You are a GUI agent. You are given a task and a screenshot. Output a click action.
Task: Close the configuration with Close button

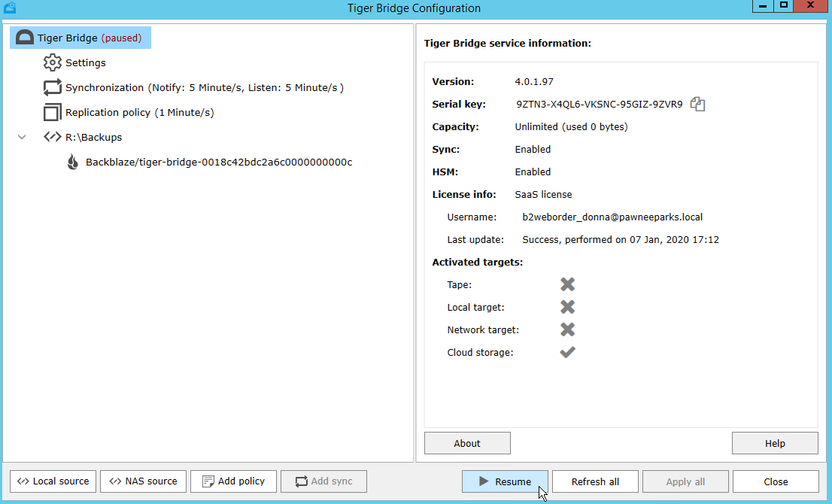[776, 481]
